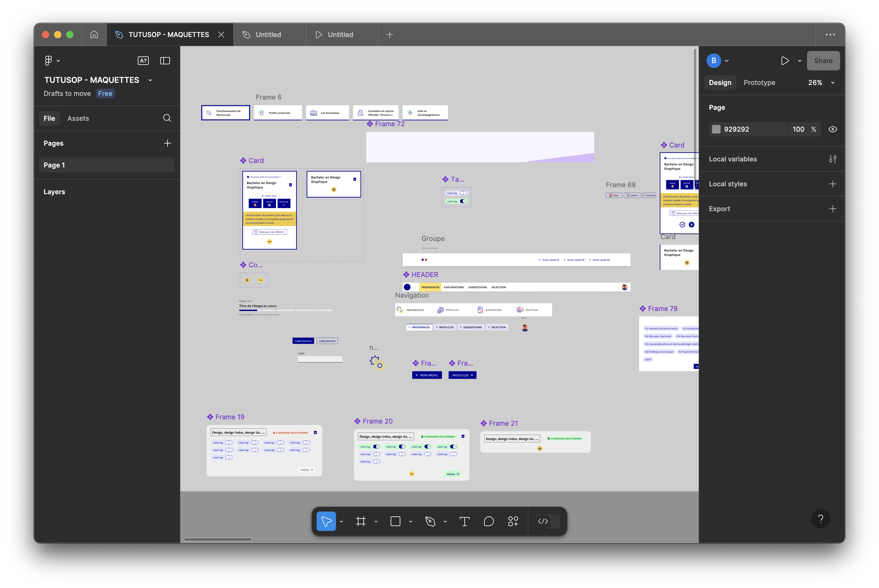
Task: Select the Text tool
Action: 464,521
